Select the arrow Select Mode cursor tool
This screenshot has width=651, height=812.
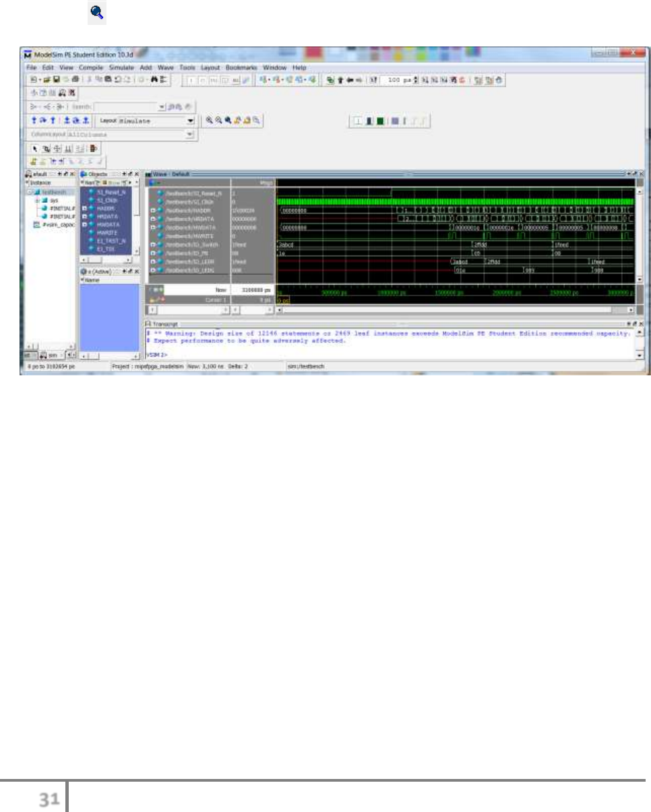[x=34, y=148]
